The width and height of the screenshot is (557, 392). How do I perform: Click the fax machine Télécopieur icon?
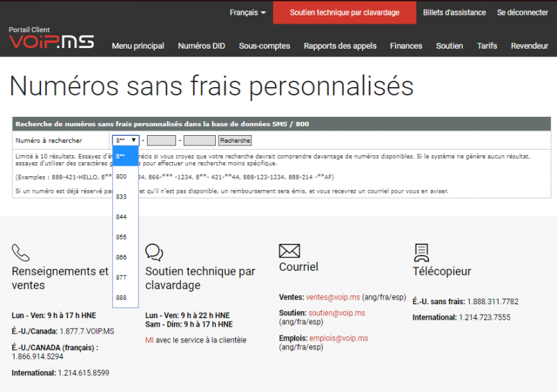tap(422, 253)
